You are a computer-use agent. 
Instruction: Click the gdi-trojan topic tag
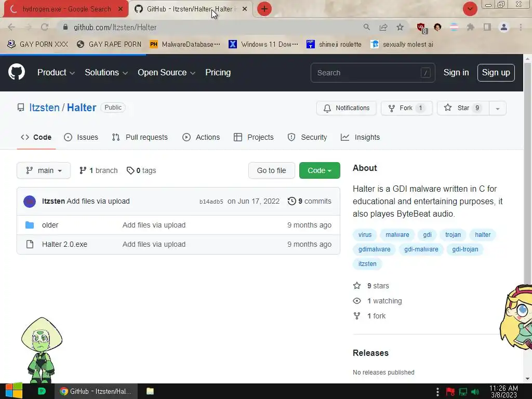pos(465,249)
